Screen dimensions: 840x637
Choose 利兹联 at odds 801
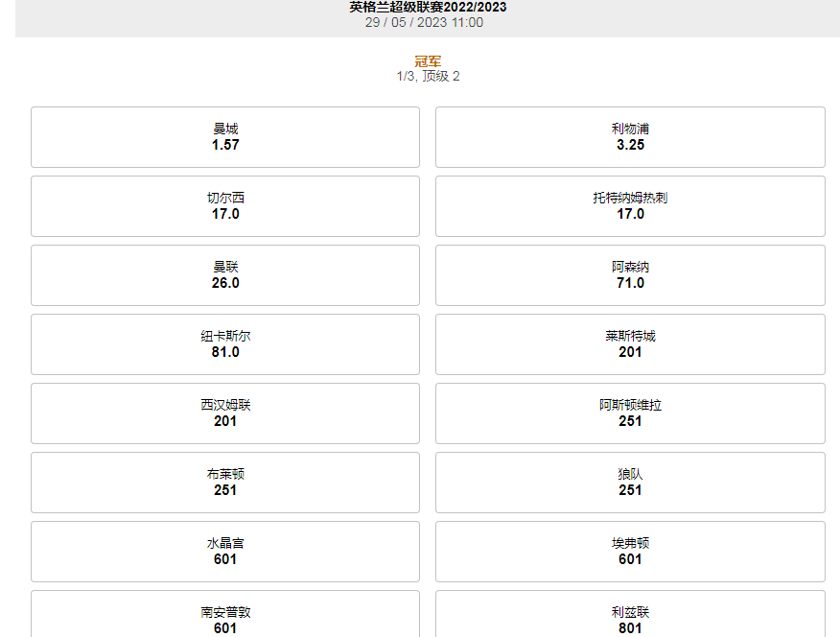(x=630, y=617)
